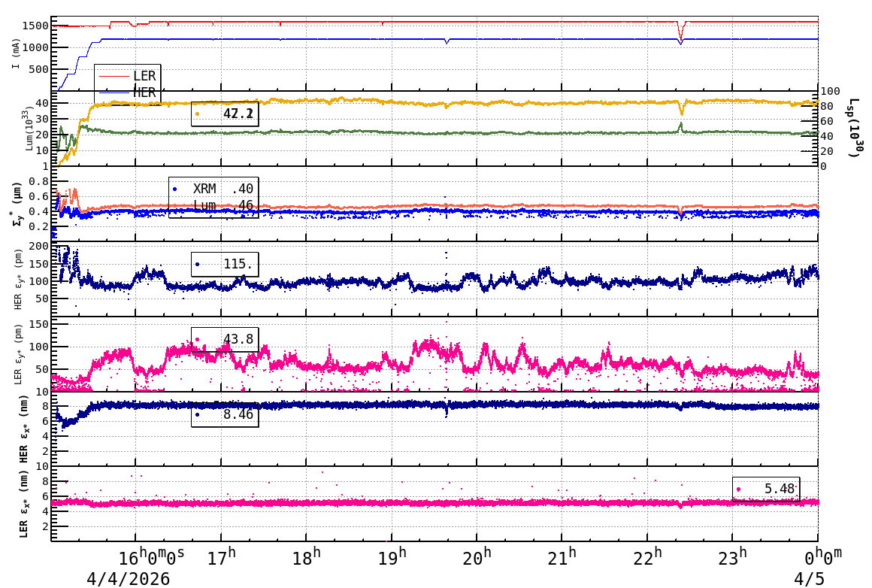Click the HER εx* (nm) axis label
872x588 pixels.
23,429
